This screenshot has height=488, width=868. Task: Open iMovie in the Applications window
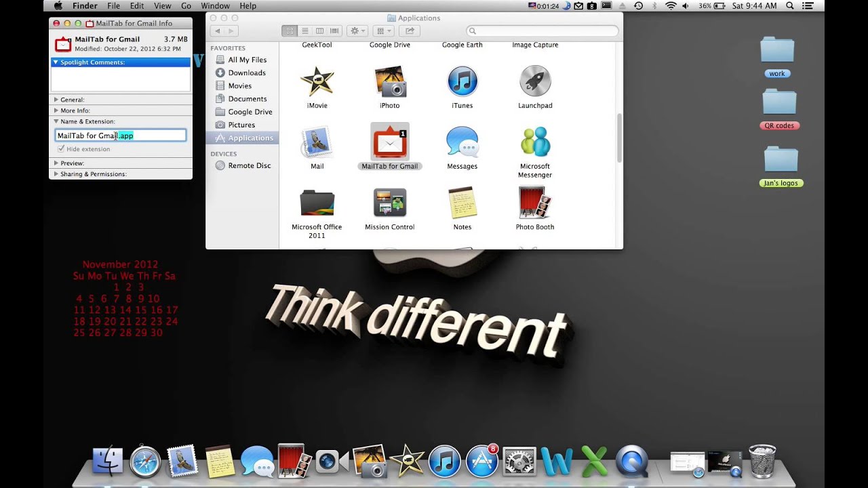pos(317,81)
